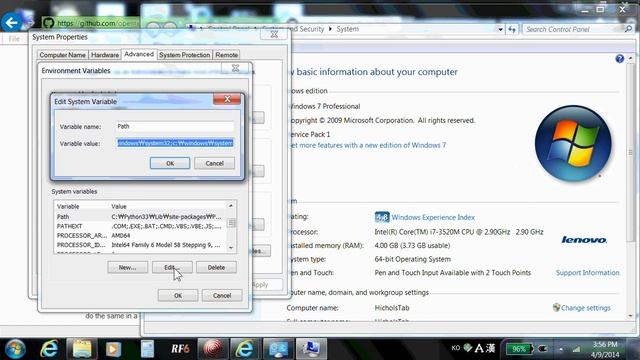Click the power plug tray icon
This screenshot has height=360, width=640.
543,349
